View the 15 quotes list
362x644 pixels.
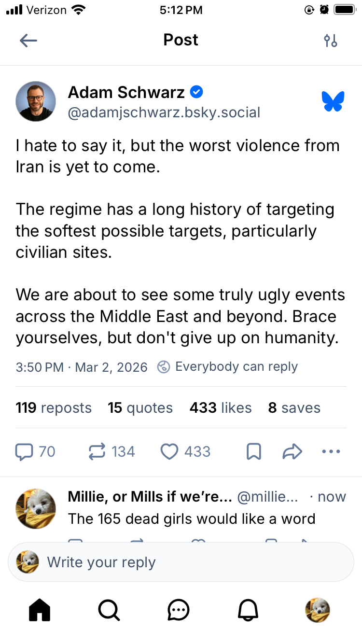[x=140, y=408]
